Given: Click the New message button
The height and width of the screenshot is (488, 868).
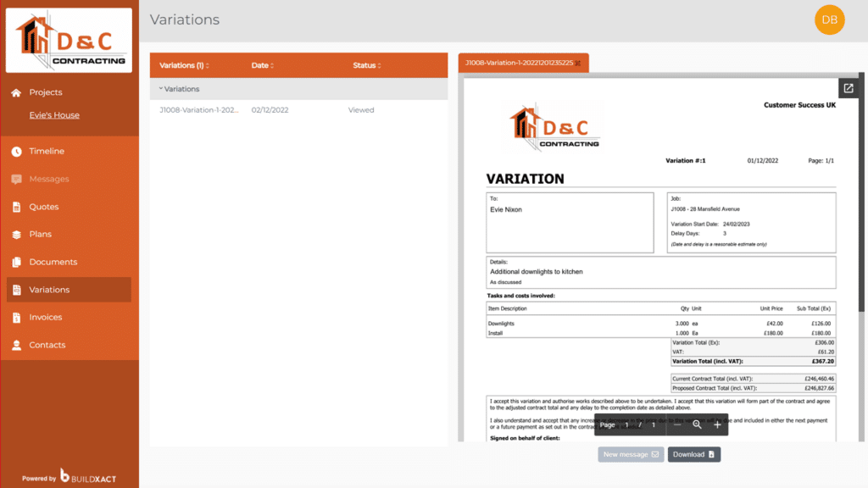Looking at the screenshot, I should pos(630,454).
